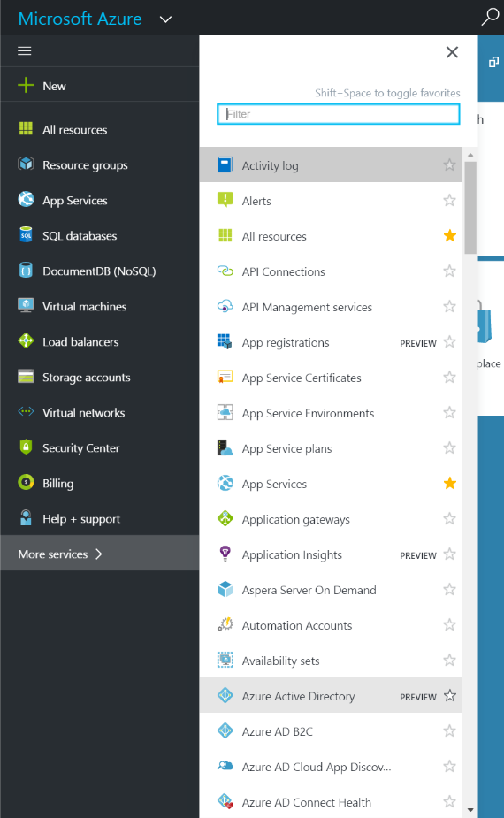The image size is (504, 818).
Task: Click the Load balancers diamond icon
Action: tap(26, 341)
